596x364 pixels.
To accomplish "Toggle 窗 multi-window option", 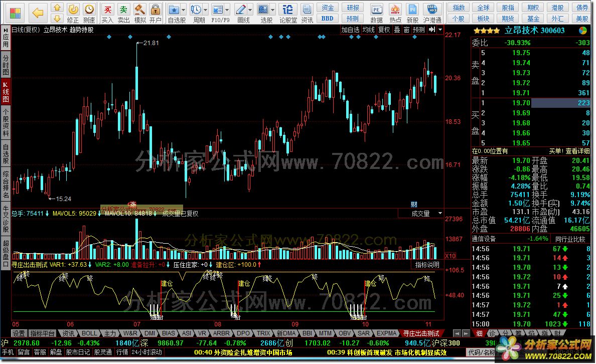I will (x=406, y=30).
